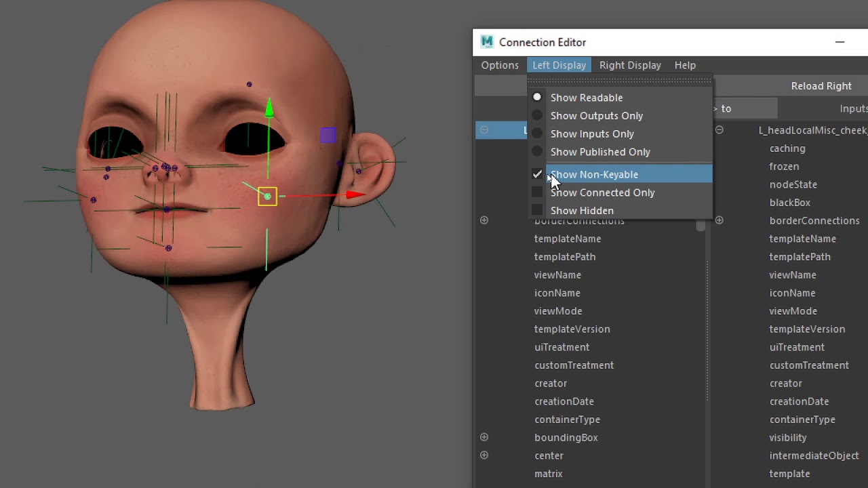Expand boundingBox attribute in left column
Screen dimensions: 868x488
pyautogui.click(x=484, y=437)
